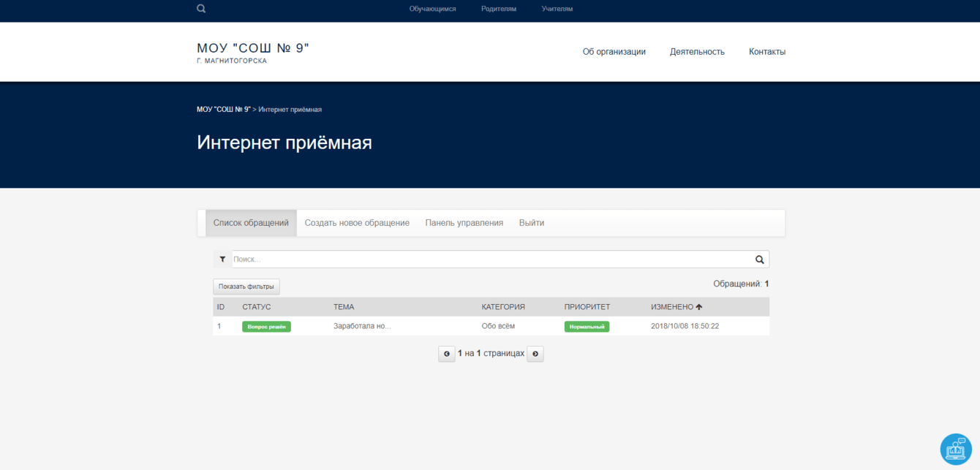Click Обращений: 1 counter text
Image resolution: width=980 pixels, height=470 pixels.
click(x=741, y=284)
